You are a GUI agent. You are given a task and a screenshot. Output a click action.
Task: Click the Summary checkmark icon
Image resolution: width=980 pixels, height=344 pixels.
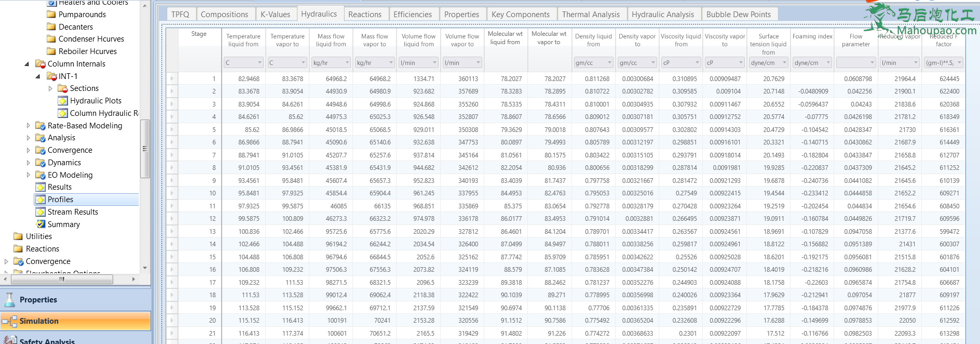tap(40, 224)
